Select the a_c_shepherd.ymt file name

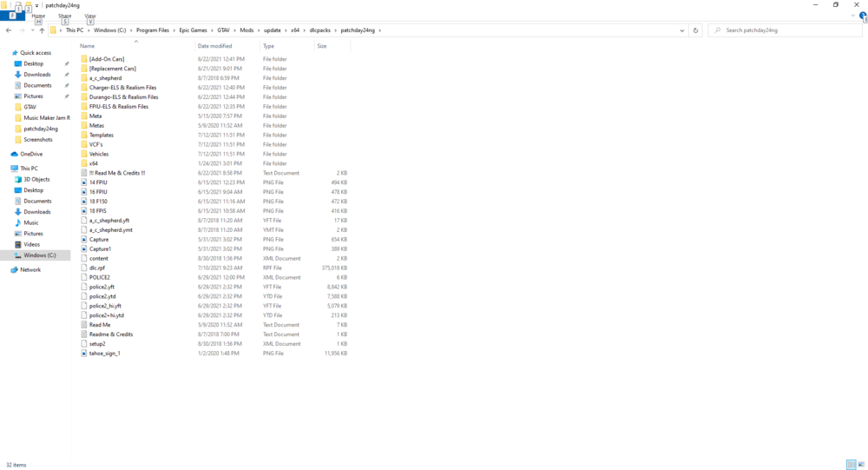tap(111, 230)
